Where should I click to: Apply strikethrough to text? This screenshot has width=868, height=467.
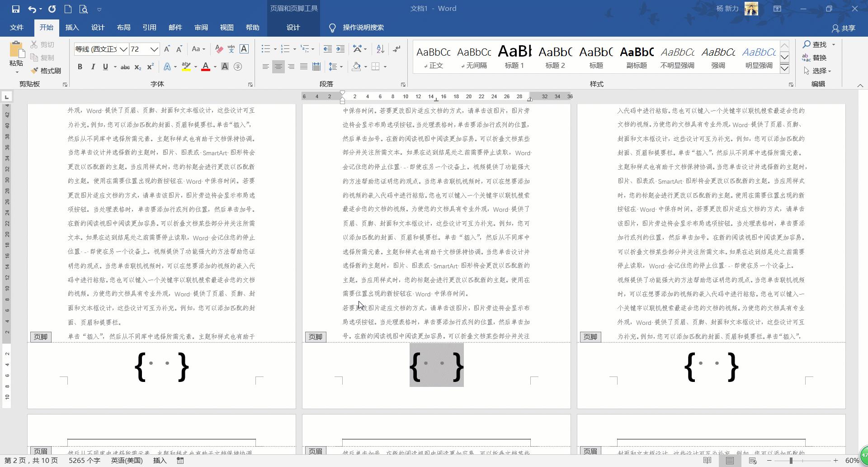tap(125, 67)
